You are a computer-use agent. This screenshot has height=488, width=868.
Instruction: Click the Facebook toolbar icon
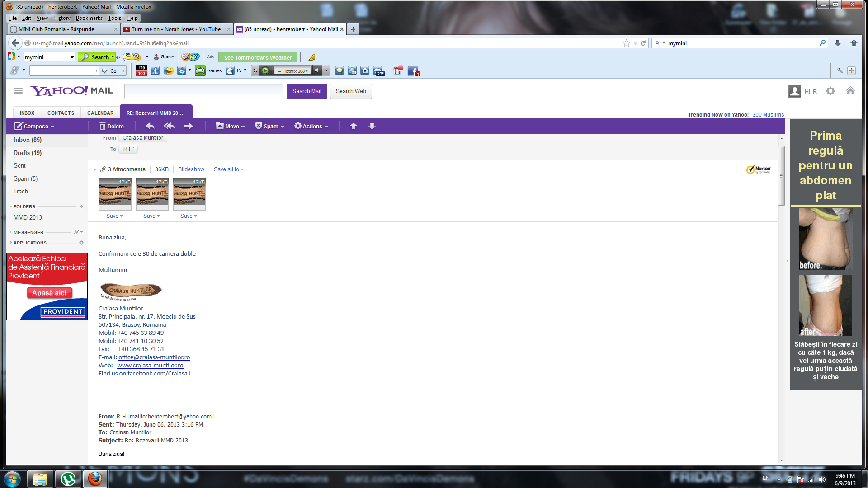click(x=155, y=71)
